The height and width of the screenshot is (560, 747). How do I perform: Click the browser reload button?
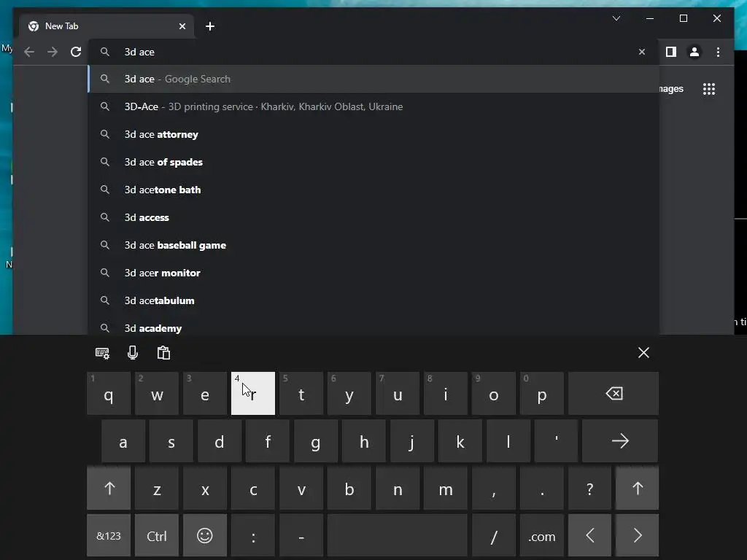click(x=76, y=52)
